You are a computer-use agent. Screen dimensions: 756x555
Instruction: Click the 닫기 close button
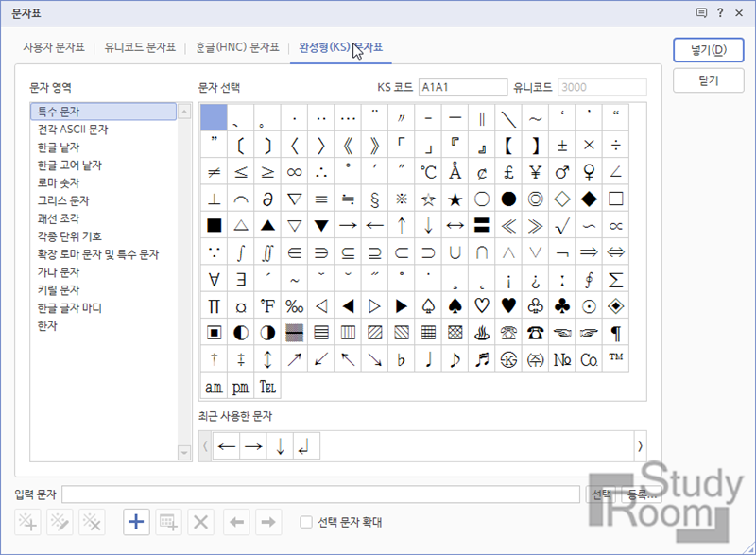coord(708,80)
